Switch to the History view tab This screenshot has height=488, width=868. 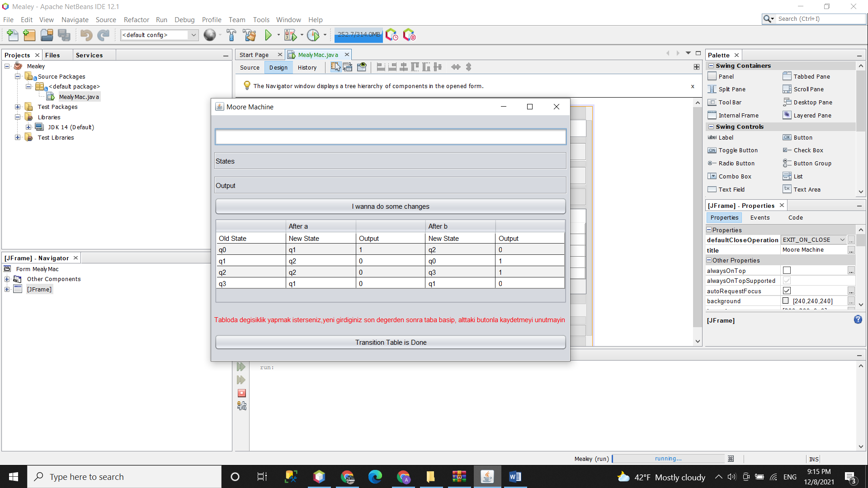[307, 67]
